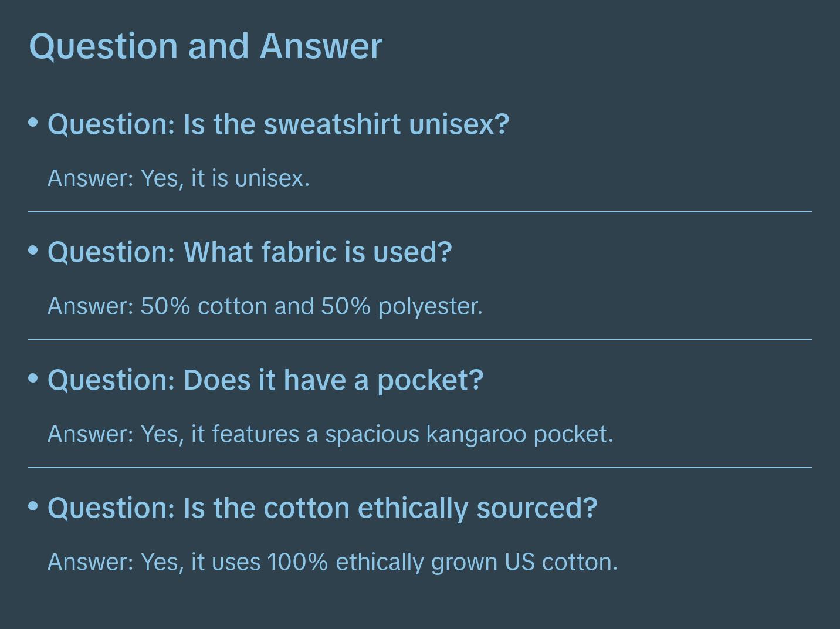Select the "Is the cotton ethically sourced?" question
Screen dimensions: 840x629
322,508
